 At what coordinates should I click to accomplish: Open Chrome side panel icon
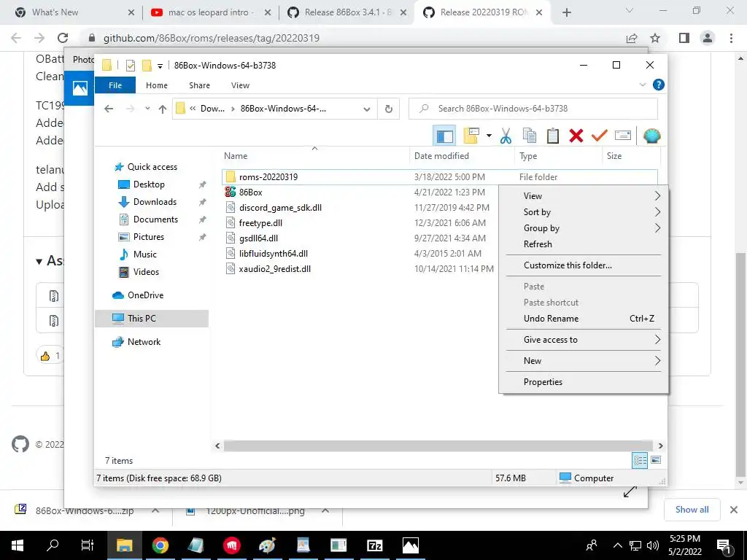point(684,38)
